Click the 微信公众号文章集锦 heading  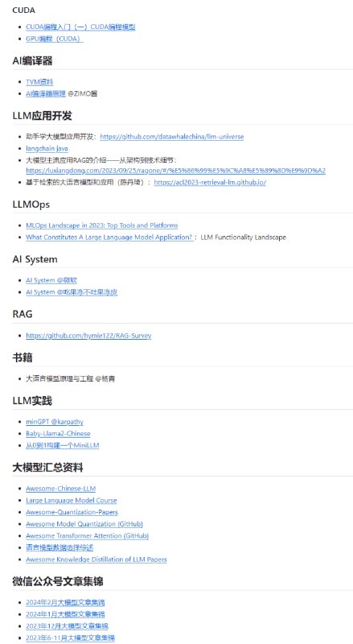pyautogui.click(x=57, y=581)
